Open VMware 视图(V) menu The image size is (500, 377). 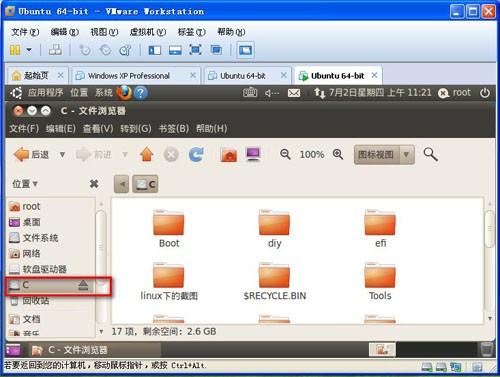coord(104,32)
